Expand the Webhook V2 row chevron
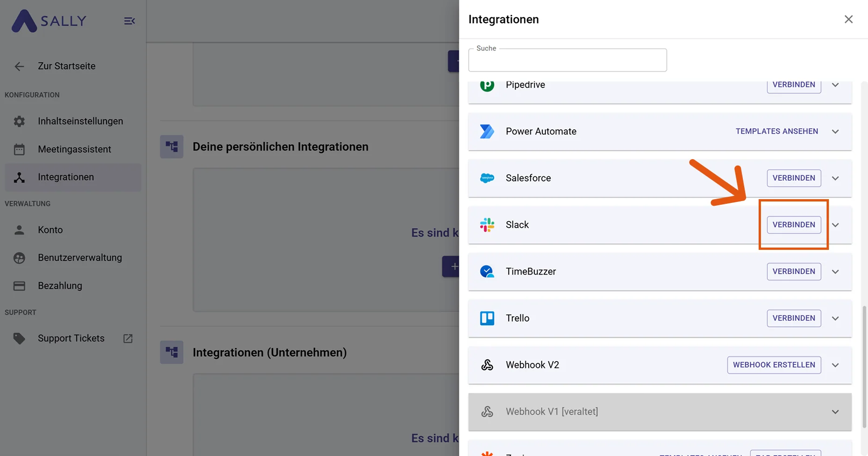Image resolution: width=868 pixels, height=456 pixels. 835,365
